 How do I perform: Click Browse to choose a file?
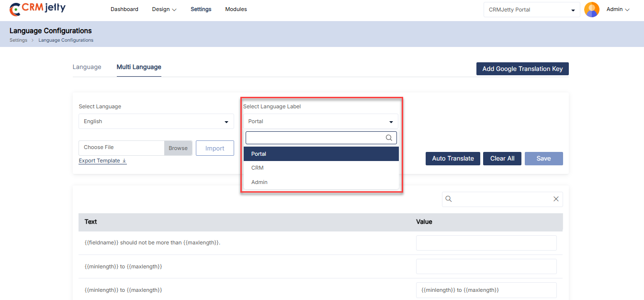[x=178, y=148]
